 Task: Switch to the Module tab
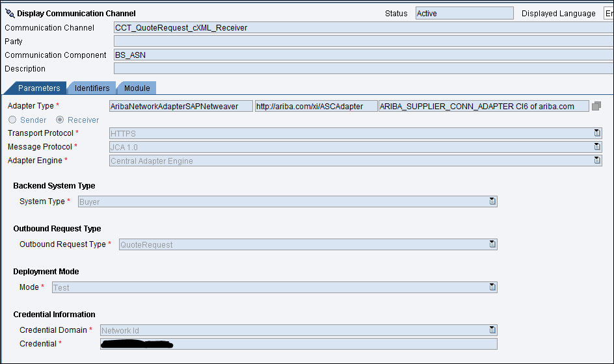137,88
